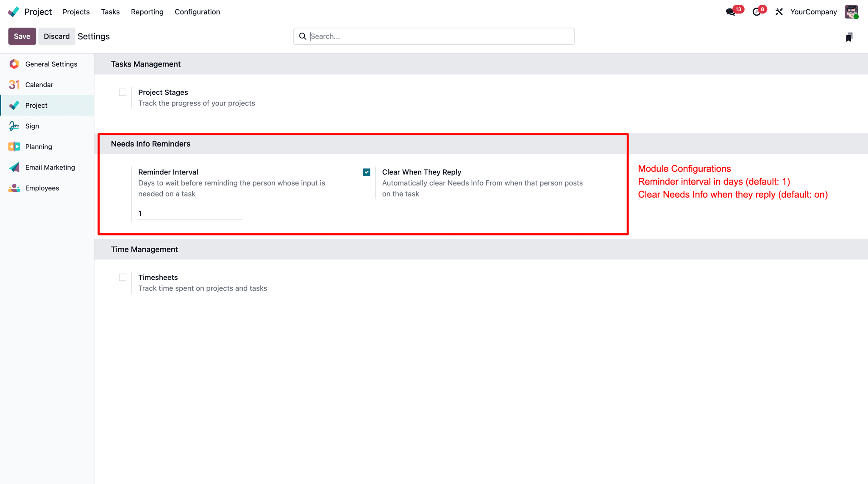Click the Project app name
Viewport: 868px width, 484px height.
[x=38, y=12]
